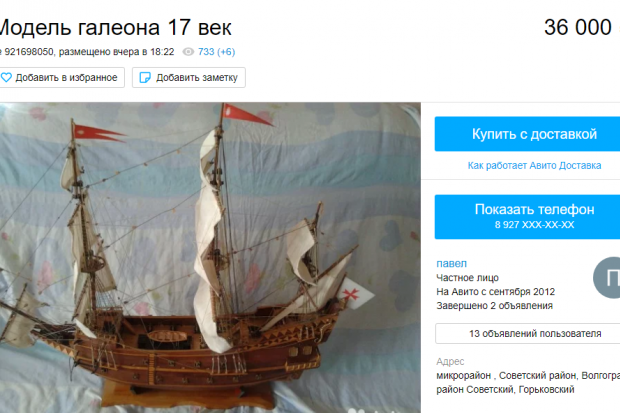Click the listing number 921698050 text
Viewport: 620px width, 413px height.
point(28,52)
